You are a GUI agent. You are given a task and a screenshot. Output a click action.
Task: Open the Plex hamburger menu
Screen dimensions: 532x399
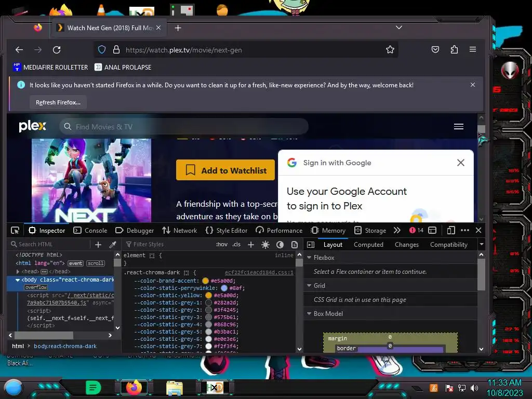[459, 127]
